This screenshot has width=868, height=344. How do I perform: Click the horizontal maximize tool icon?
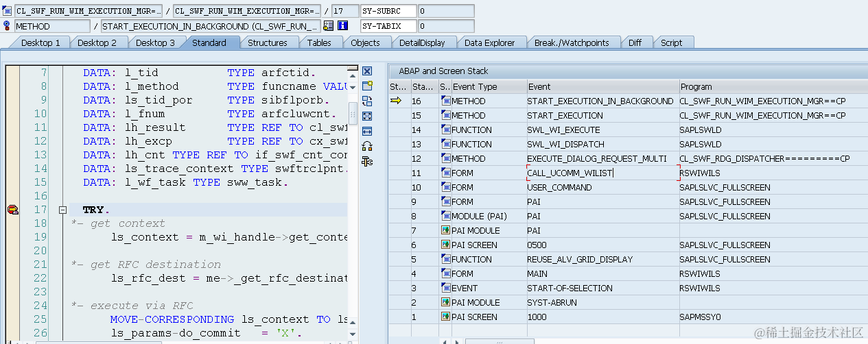pyautogui.click(x=367, y=131)
